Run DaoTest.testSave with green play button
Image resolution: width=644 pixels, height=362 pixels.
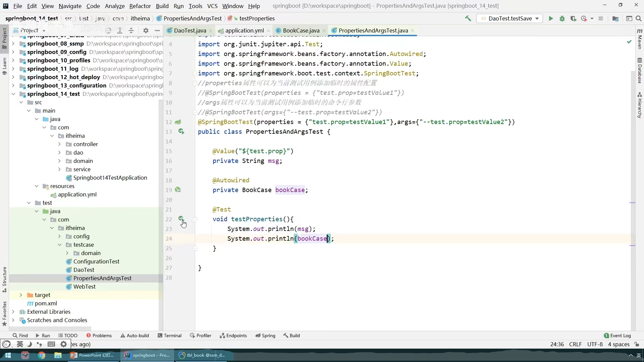[551, 18]
